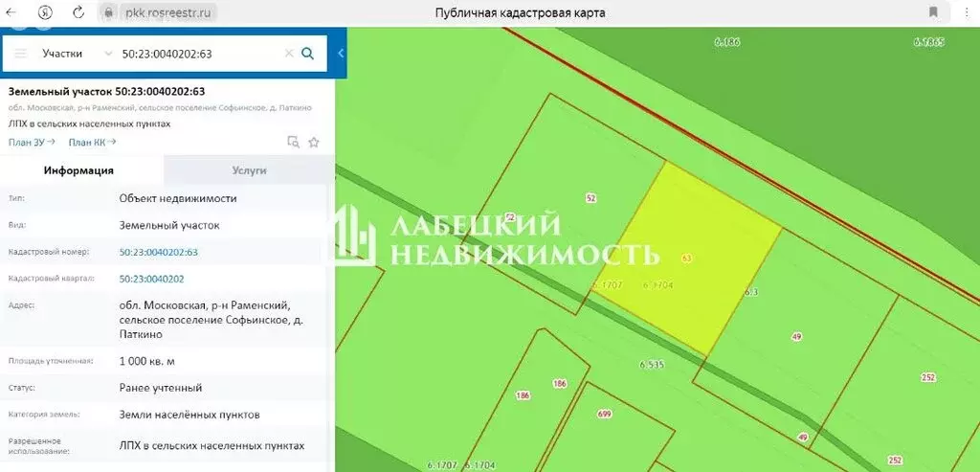Viewport: 980px width, 472px height.
Task: Click the pkk.rosreestr.ru address field
Action: 168,12
